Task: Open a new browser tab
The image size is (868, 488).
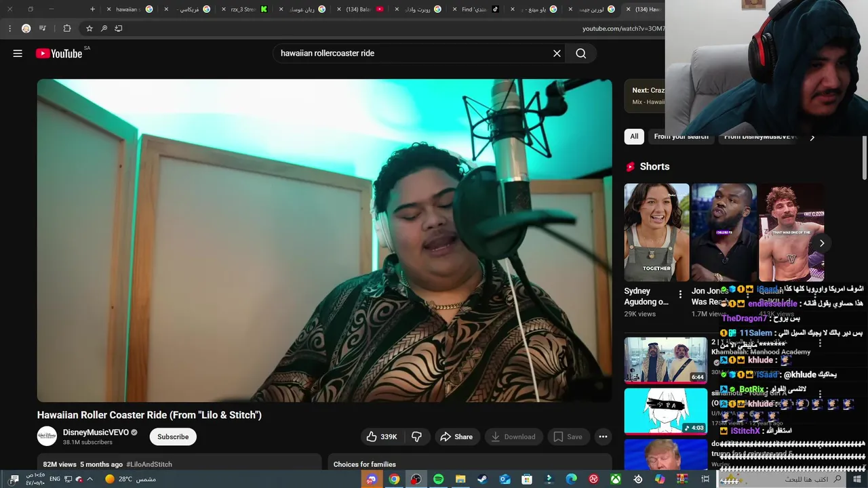Action: pos(92,9)
